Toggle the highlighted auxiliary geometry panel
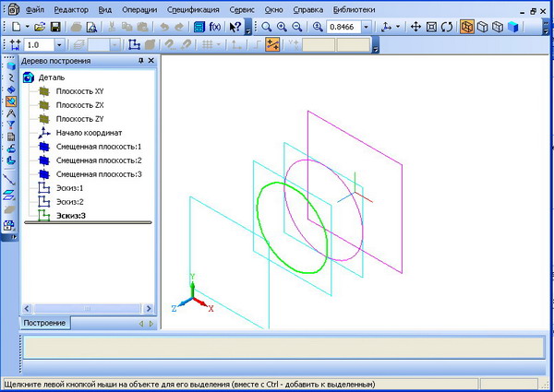This screenshot has height=392, width=554. [x=11, y=101]
